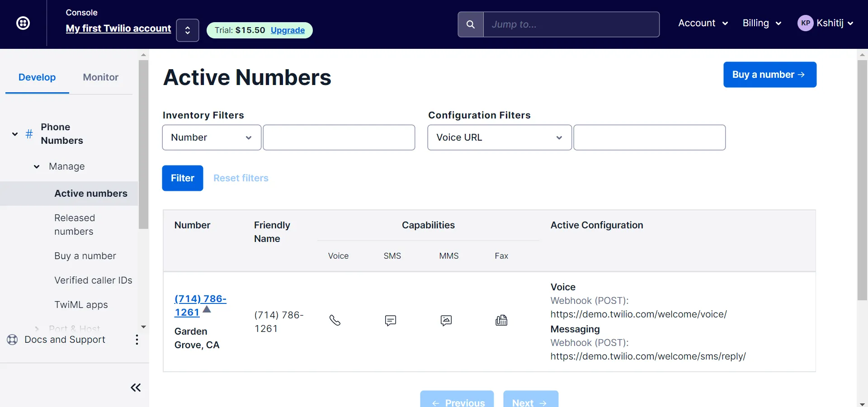Click the sidebar scrollbar down arrow
This screenshot has width=868, height=407.
click(144, 327)
